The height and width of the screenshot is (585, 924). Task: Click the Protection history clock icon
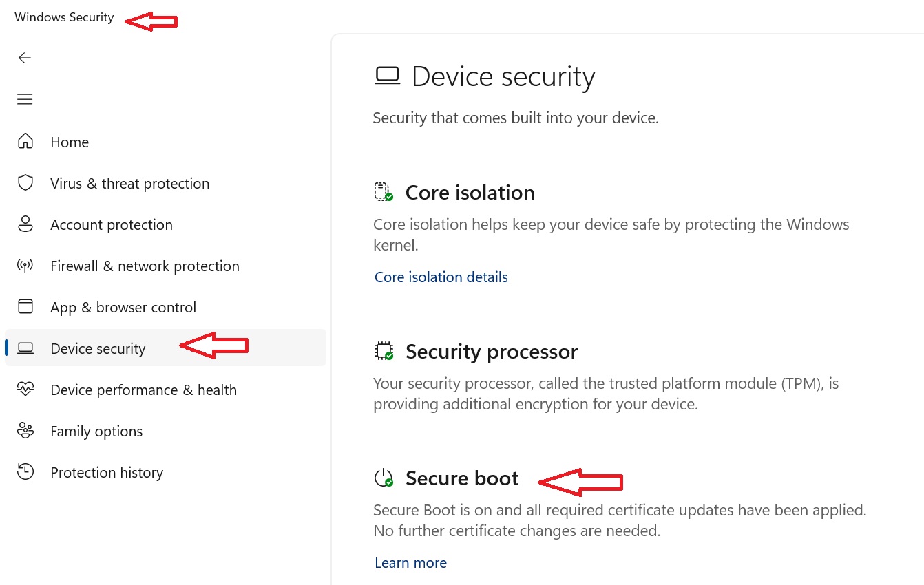coord(25,472)
